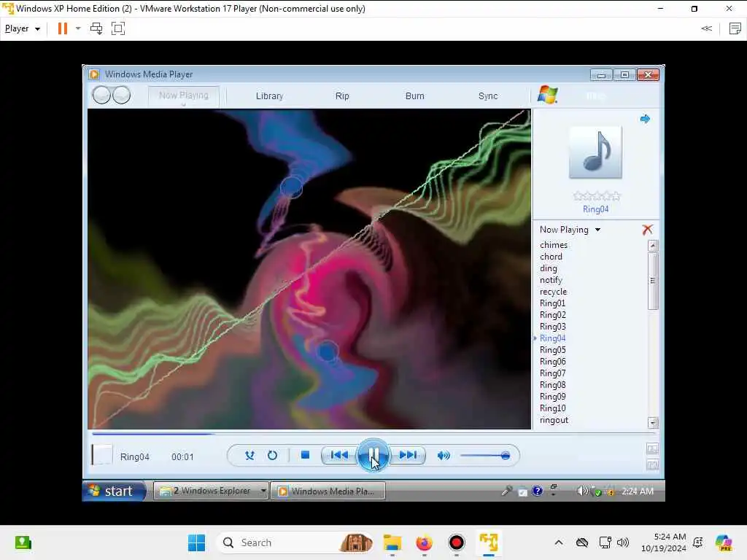Viewport: 747px width, 560px height.
Task: Open the Now Playing list dropdown
Action: click(570, 230)
